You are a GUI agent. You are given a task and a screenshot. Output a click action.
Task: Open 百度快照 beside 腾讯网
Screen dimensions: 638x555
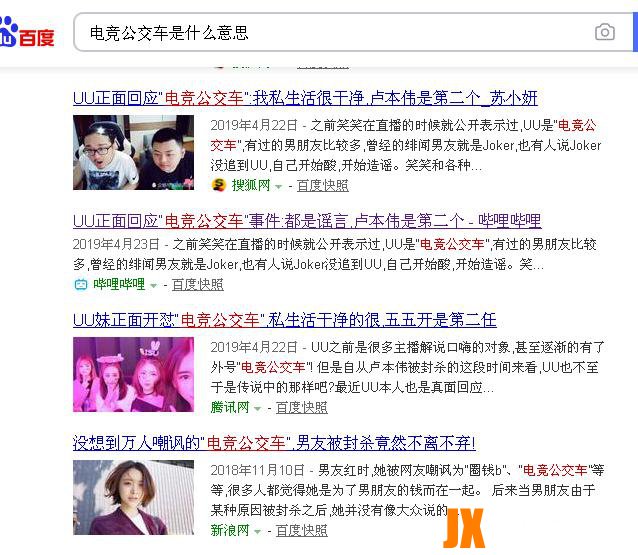coord(302,407)
